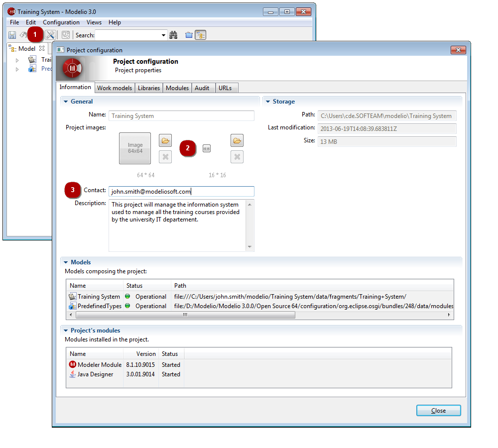
Task: Click the Save icon in the toolbar
Action: pyautogui.click(x=12, y=35)
